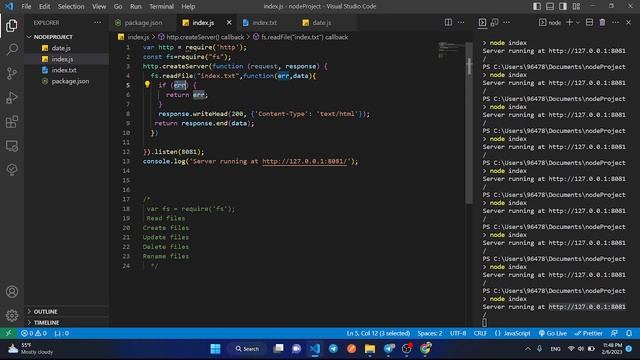The height and width of the screenshot is (360, 640).
Task: Open Source Control view
Action: tap(12, 73)
